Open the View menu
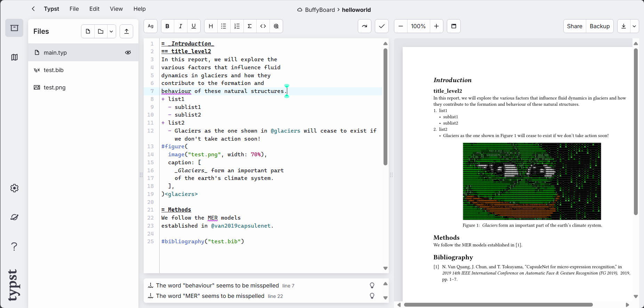 pos(116,9)
